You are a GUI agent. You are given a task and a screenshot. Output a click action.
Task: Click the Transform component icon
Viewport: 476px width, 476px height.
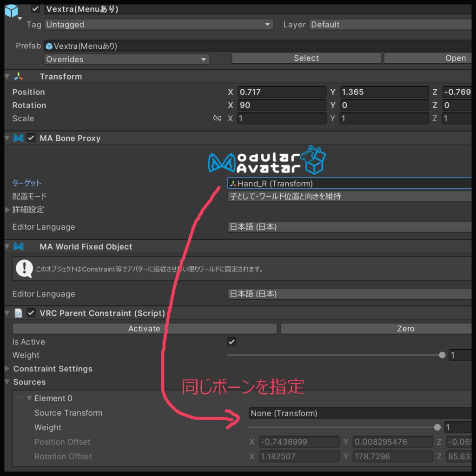tap(19, 77)
